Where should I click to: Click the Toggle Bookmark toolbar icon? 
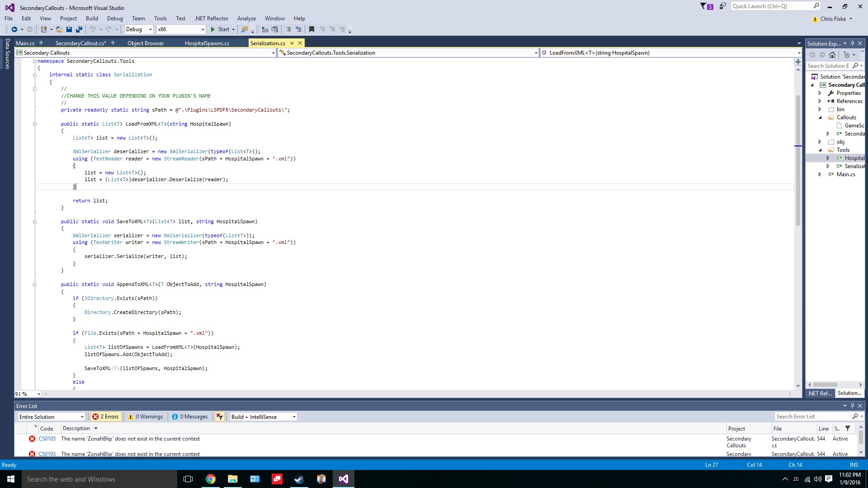tap(311, 29)
